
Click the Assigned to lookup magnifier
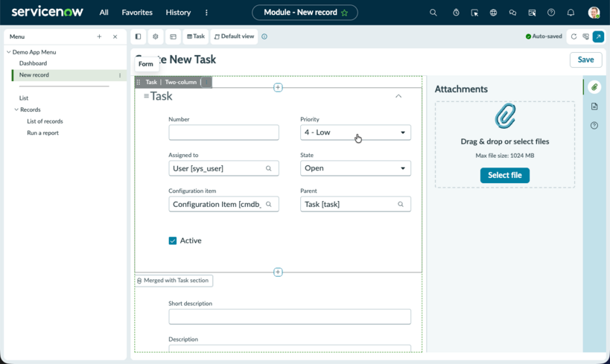pos(268,168)
